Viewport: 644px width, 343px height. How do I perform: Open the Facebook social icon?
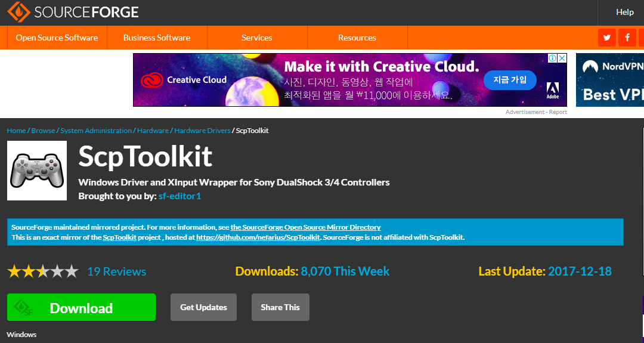click(627, 38)
